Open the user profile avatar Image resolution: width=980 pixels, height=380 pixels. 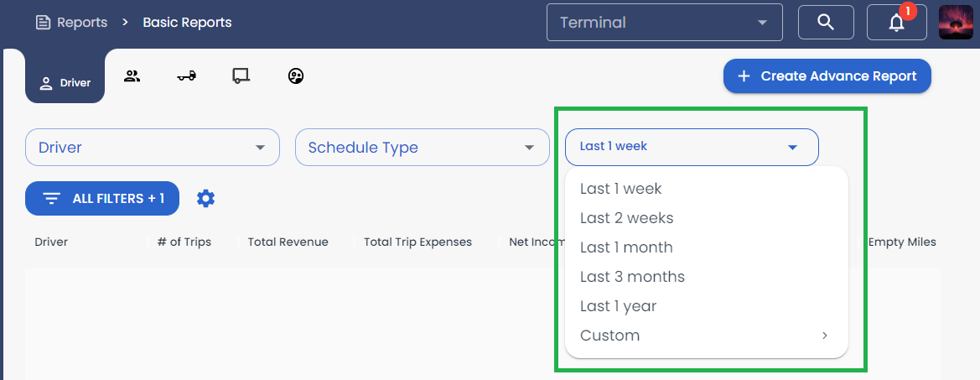(x=955, y=23)
